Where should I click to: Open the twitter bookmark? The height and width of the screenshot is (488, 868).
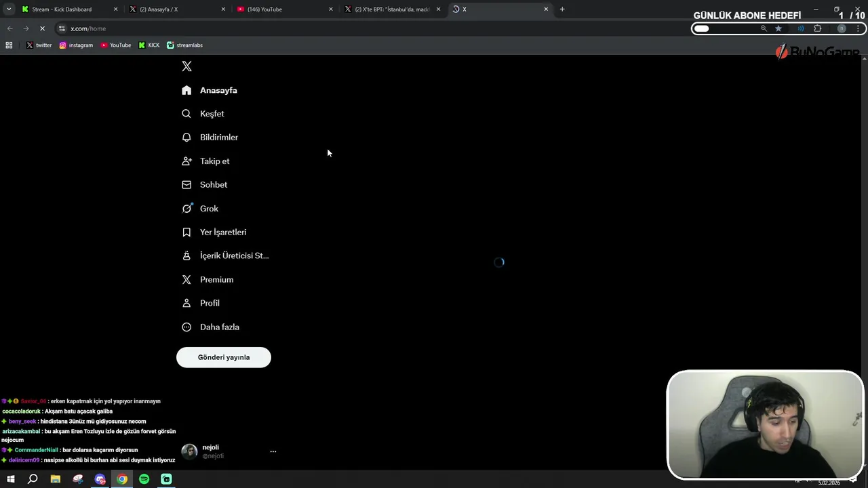click(39, 45)
